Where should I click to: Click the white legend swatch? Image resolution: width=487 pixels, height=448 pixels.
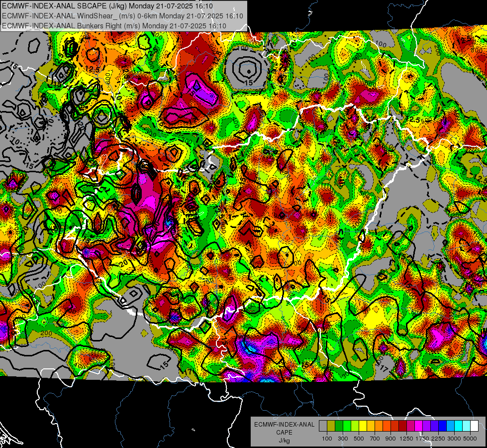475,426
